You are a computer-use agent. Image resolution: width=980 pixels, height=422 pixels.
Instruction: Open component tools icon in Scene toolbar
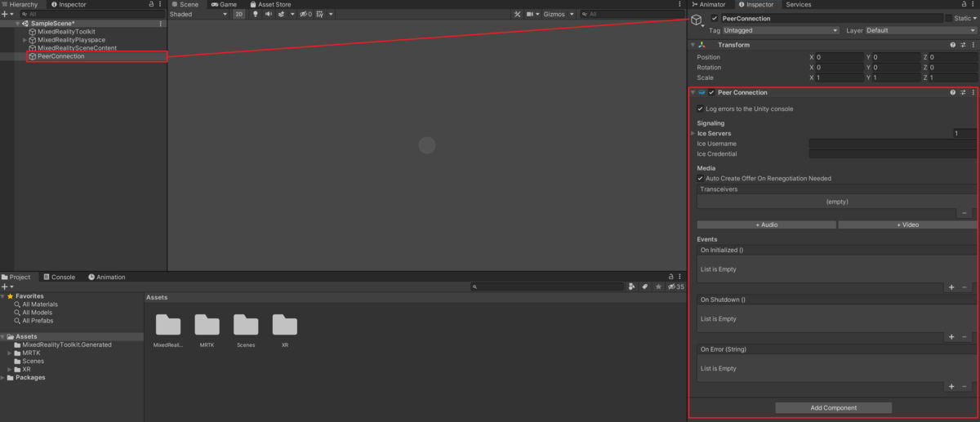pyautogui.click(x=517, y=15)
